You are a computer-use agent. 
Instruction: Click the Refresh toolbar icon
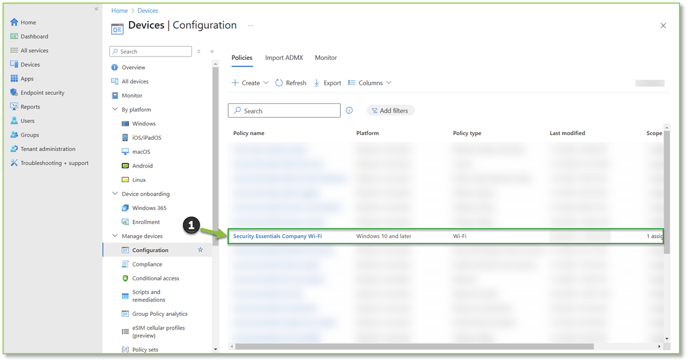pyautogui.click(x=279, y=83)
